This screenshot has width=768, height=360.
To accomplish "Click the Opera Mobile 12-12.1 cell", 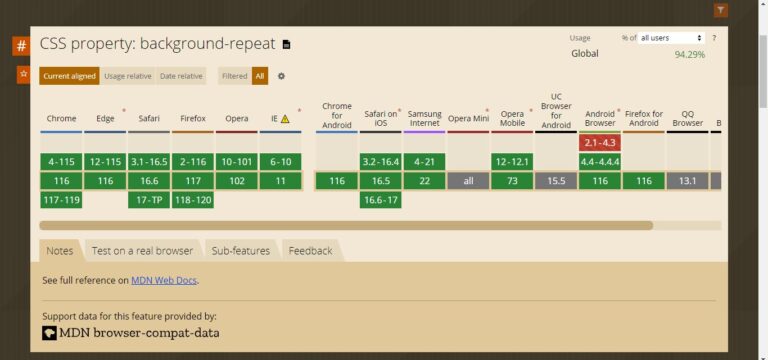I will point(512,162).
